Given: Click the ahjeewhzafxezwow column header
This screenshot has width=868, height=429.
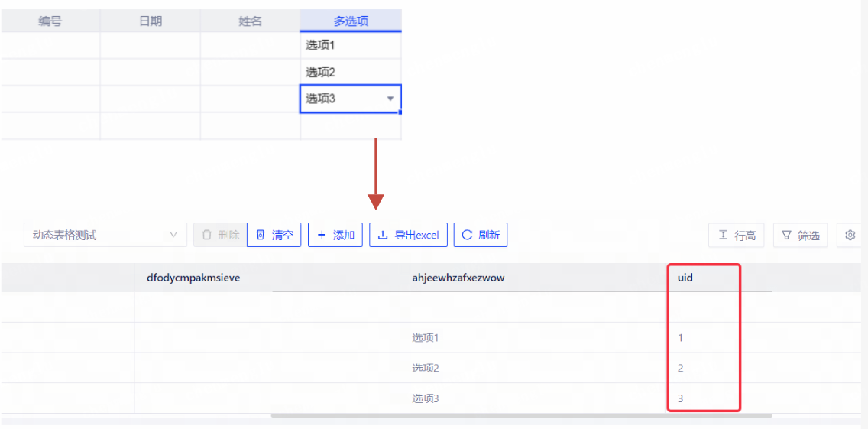Looking at the screenshot, I should [x=458, y=278].
